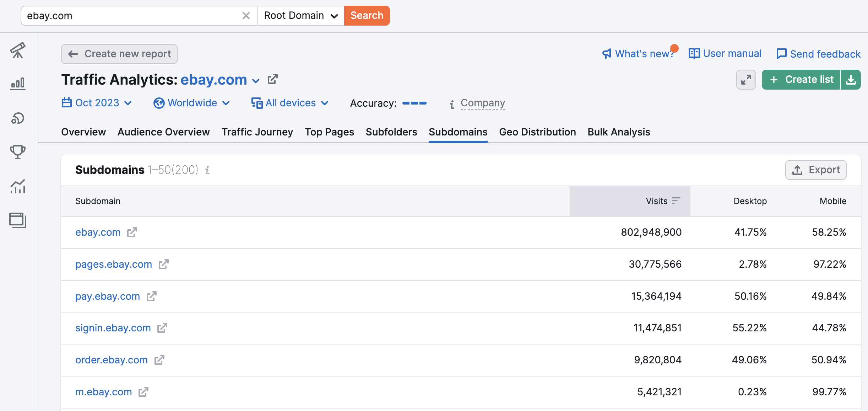
Task: Switch to the Geo Distribution tab
Action: (x=537, y=132)
